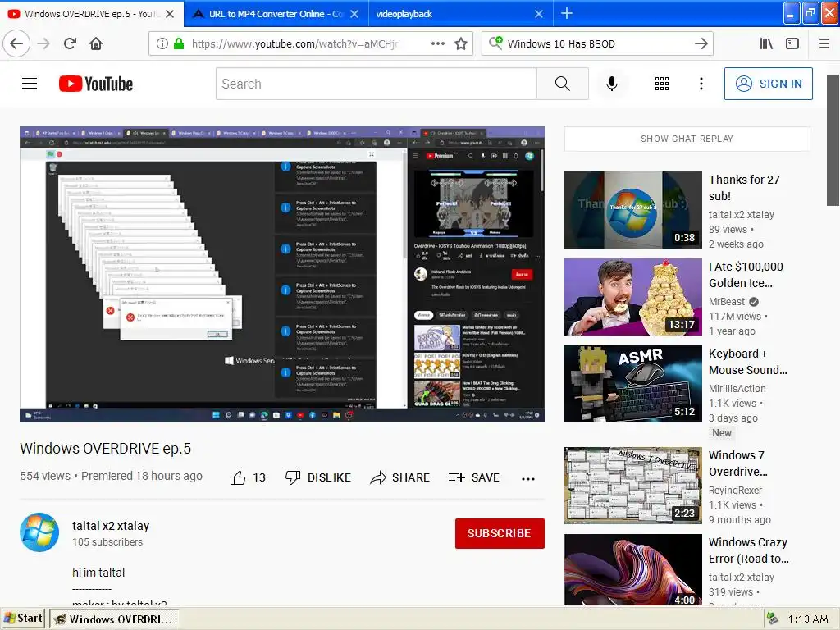Click SIGN IN button
Image resolution: width=840 pixels, height=630 pixels.
coord(768,84)
